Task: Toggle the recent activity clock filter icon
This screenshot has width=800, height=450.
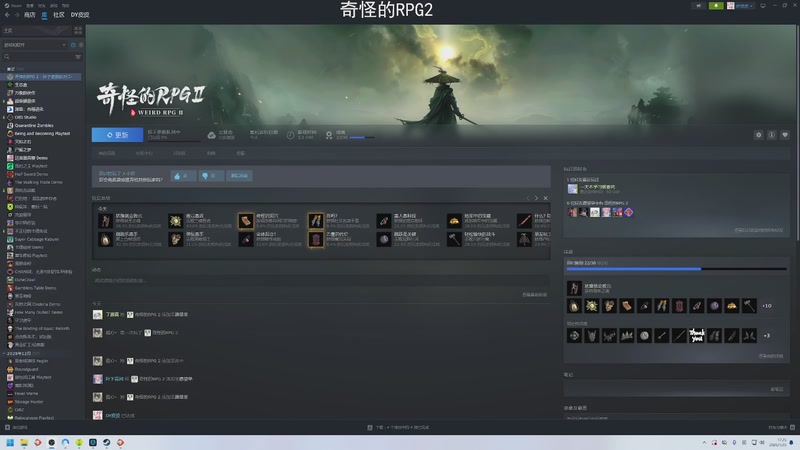Action: [73, 45]
